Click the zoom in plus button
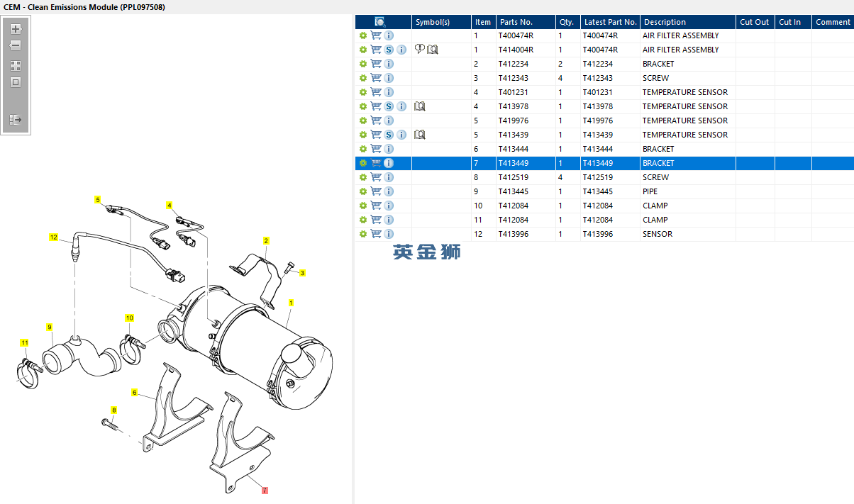 tap(16, 30)
